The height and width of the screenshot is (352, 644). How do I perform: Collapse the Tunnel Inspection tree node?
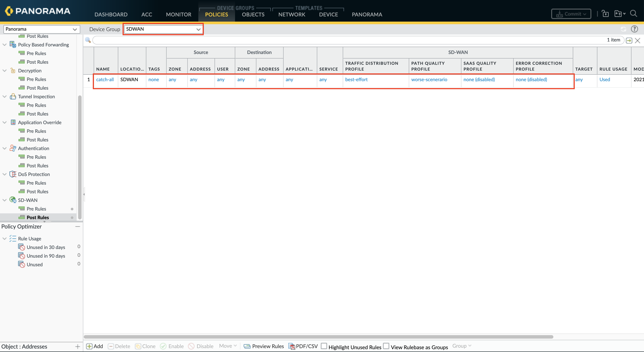[x=5, y=97]
